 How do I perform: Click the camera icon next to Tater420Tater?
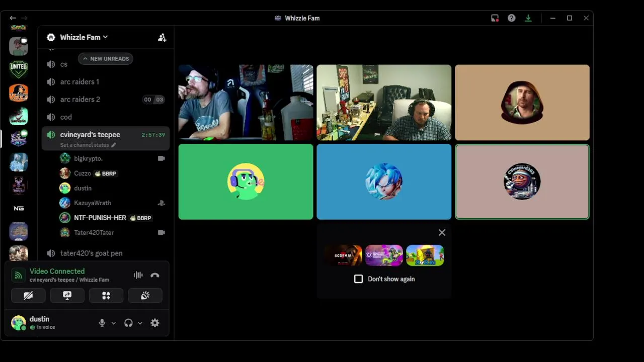click(161, 233)
